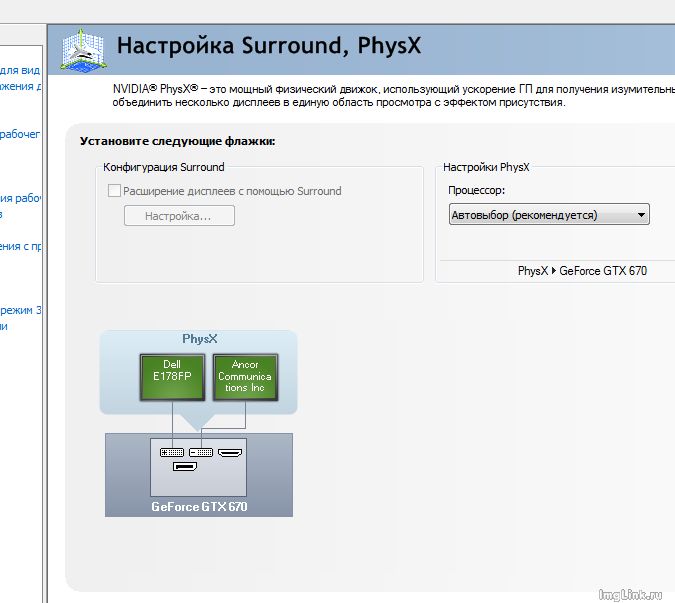Click the PhysX GeForce GTX 670 status text
Viewport: 675px width, 603px height.
[582, 271]
